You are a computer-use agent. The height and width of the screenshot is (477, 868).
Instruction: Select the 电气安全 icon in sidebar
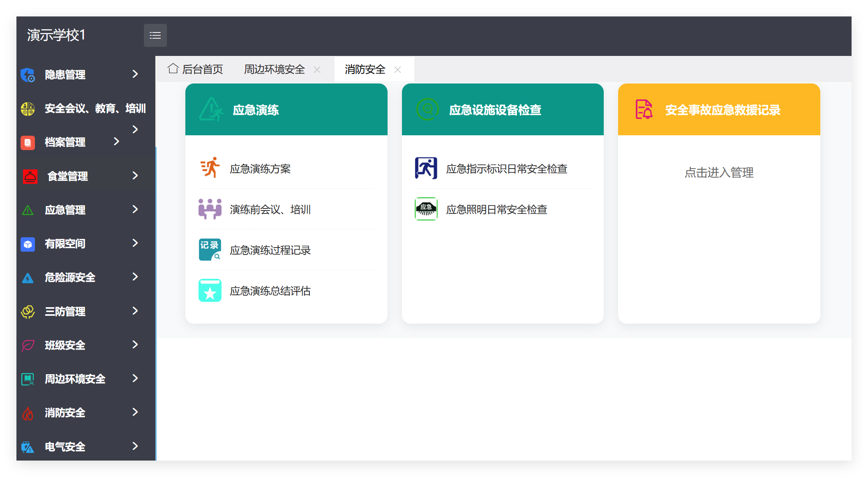point(27,447)
